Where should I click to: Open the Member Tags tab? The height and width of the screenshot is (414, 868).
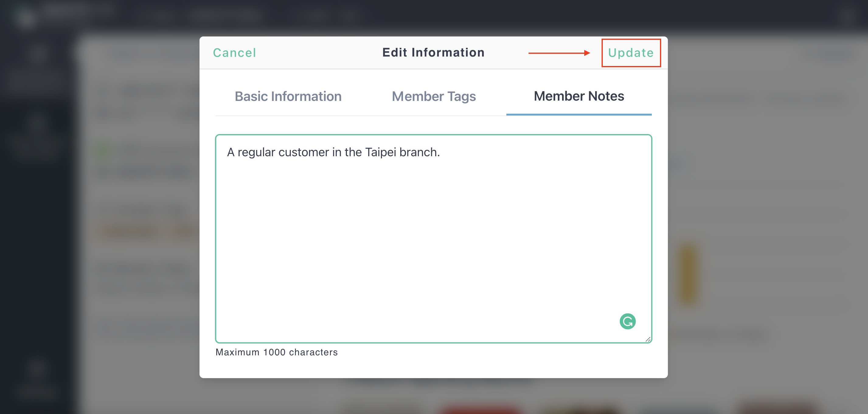coord(434,96)
